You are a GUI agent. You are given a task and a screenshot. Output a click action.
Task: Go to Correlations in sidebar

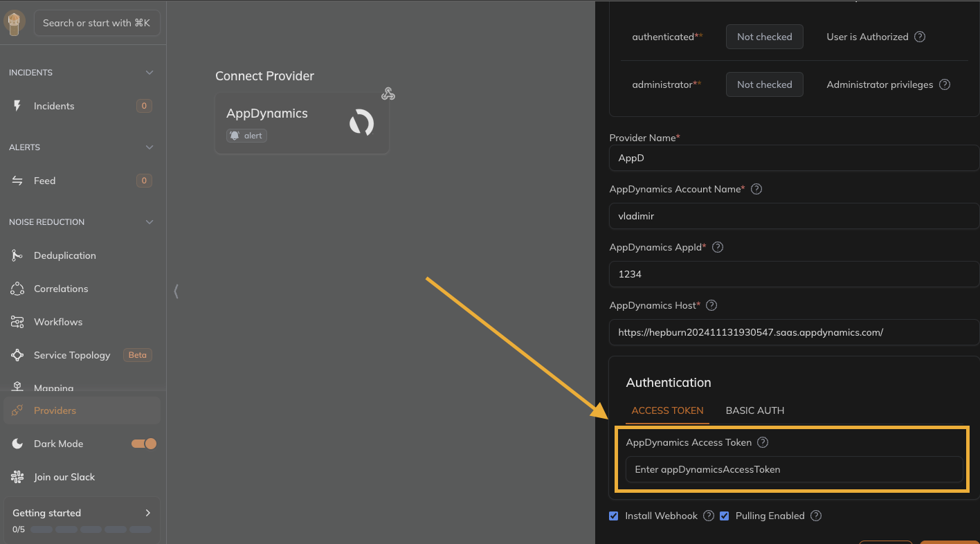click(82, 289)
